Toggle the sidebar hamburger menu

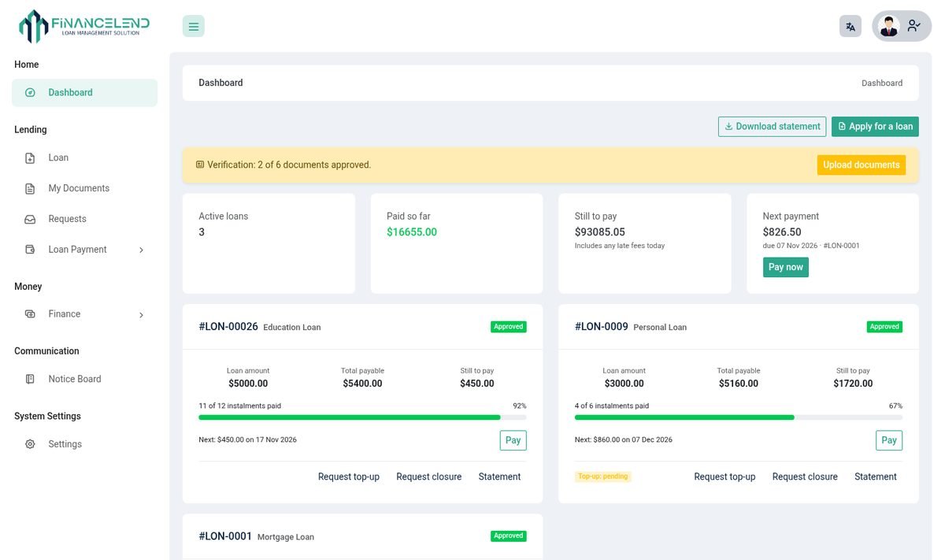pos(194,26)
